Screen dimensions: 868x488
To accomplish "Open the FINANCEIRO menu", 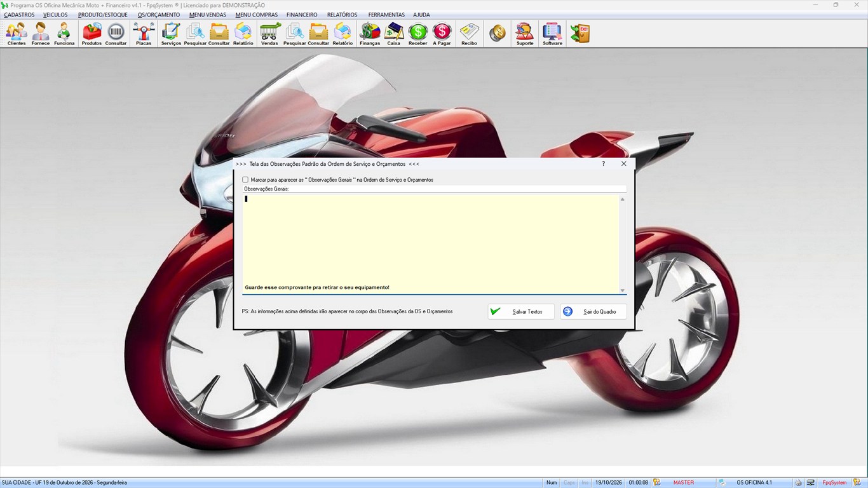I will [x=302, y=15].
